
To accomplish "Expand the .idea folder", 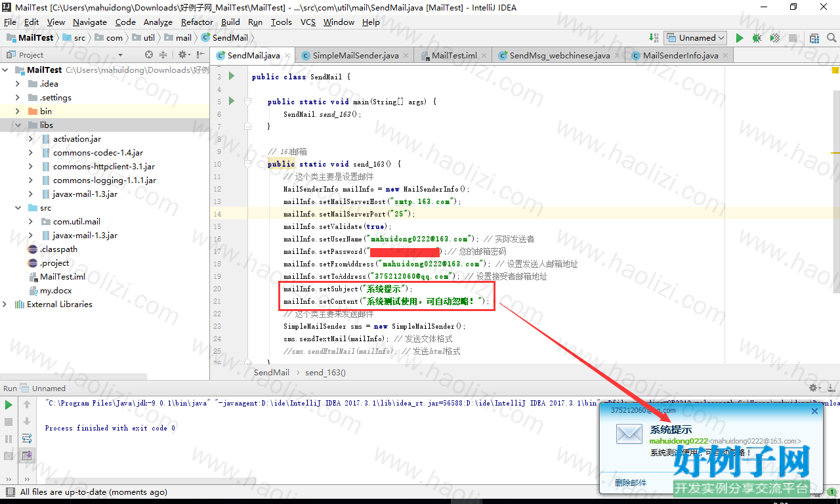I will (x=18, y=83).
